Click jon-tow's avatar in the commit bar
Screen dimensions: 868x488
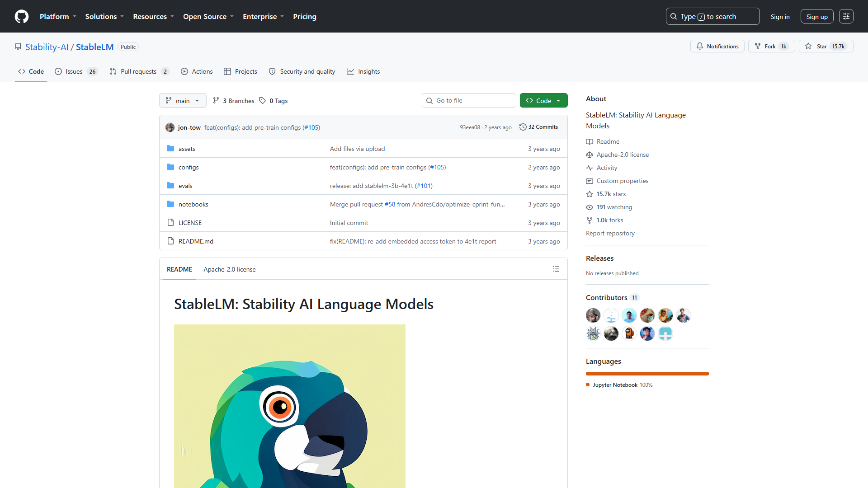pos(170,127)
